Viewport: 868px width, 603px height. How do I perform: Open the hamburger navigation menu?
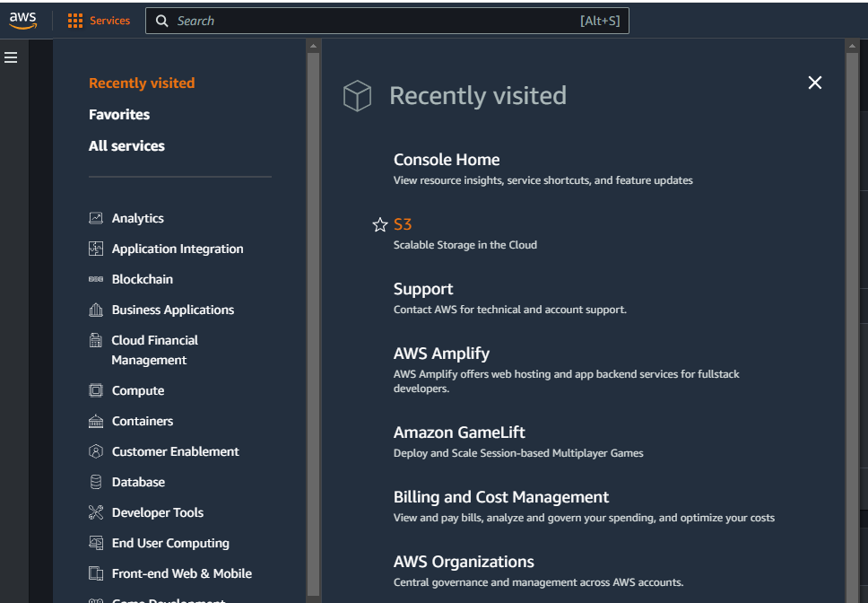[x=11, y=57]
